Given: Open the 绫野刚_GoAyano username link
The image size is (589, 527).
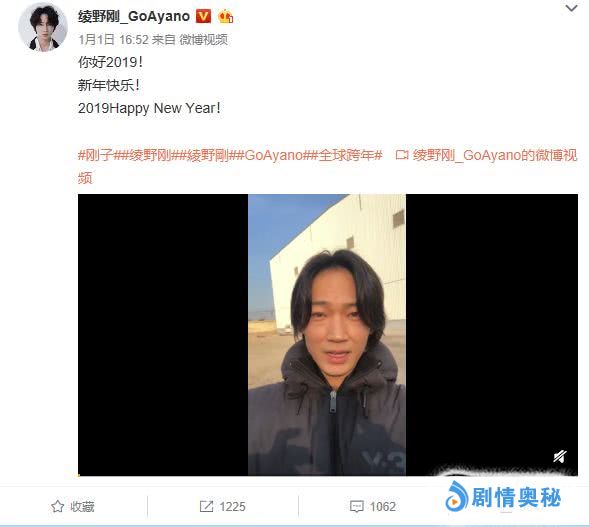Looking at the screenshot, I should click(134, 17).
